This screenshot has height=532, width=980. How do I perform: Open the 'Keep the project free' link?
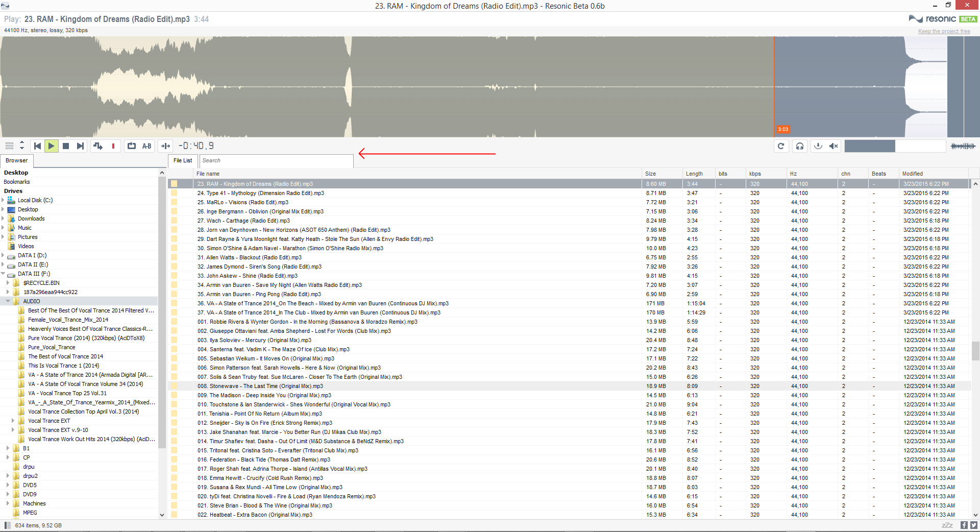click(x=944, y=31)
